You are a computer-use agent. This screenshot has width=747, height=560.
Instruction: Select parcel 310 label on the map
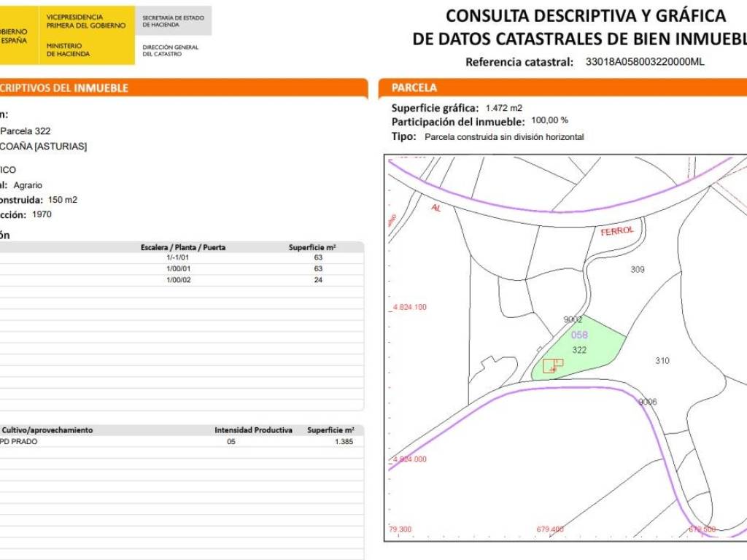[662, 361]
